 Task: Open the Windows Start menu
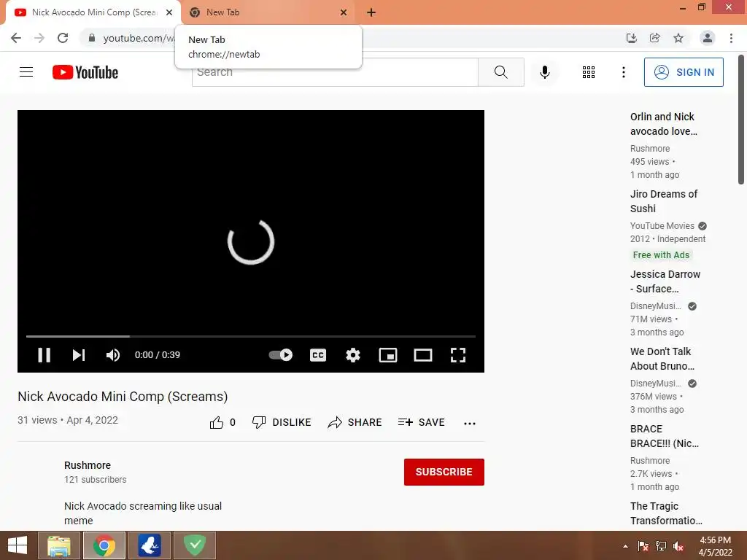(x=18, y=545)
